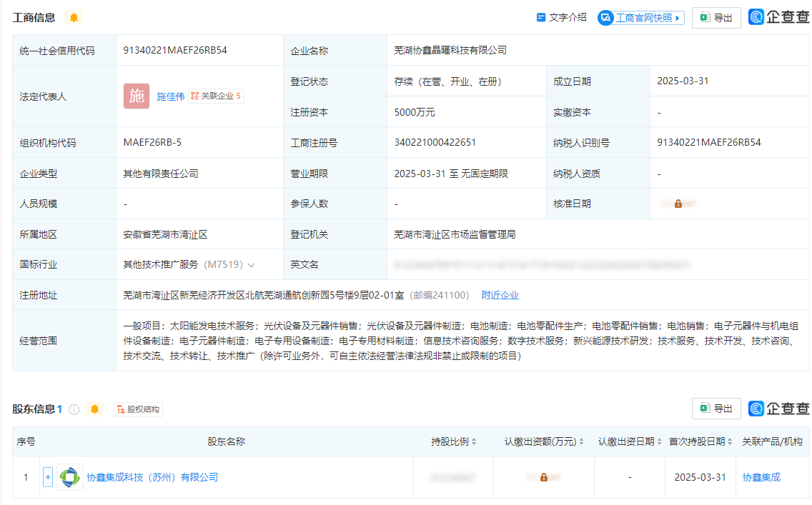Click the red 施 avatar of the legal representative
This screenshot has height=505, width=812.
137,96
